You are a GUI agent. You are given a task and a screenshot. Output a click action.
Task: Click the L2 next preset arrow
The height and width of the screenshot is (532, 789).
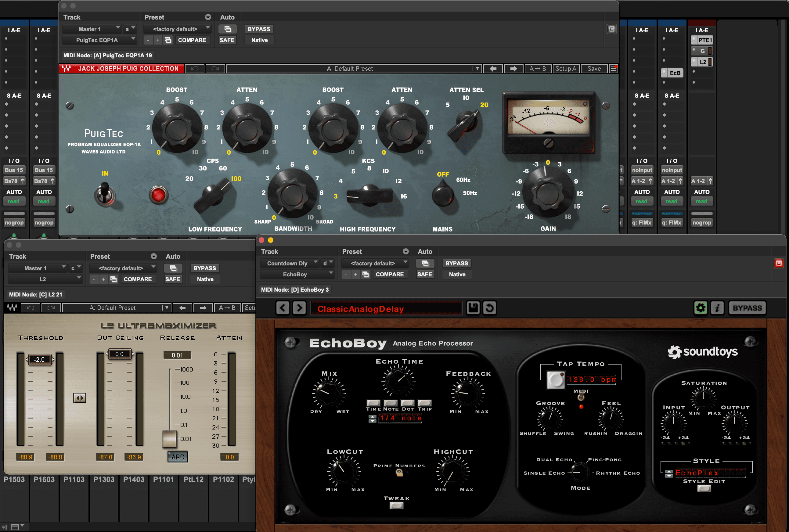tap(203, 308)
